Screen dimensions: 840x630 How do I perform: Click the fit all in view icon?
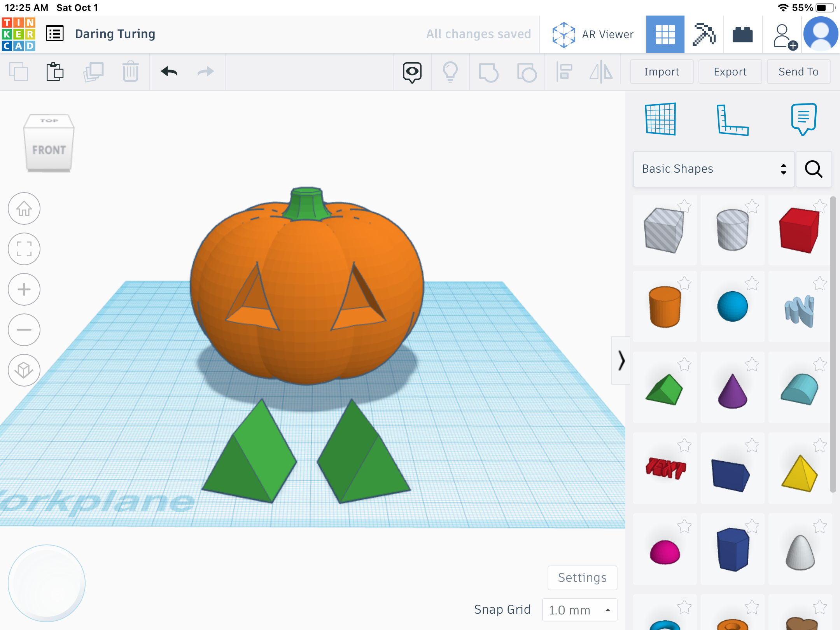[24, 249]
